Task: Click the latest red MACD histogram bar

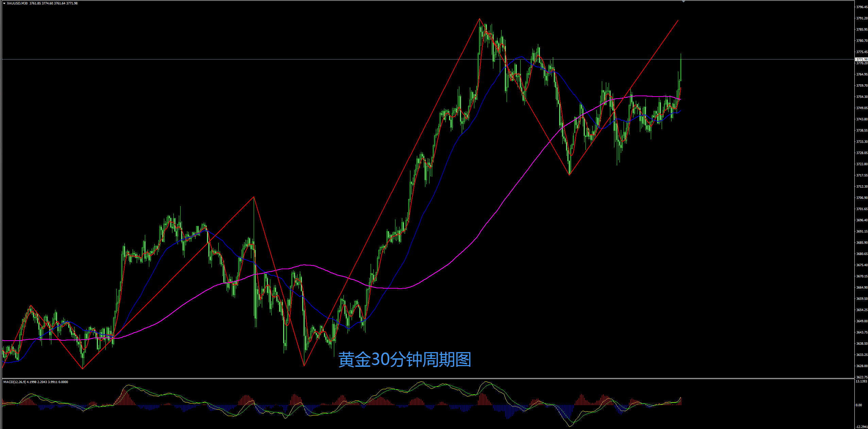Action: tap(681, 401)
